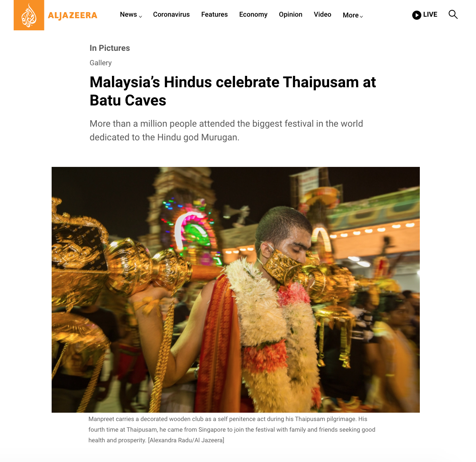This screenshot has height=462, width=476.
Task: Open the In Pictures category link
Action: [x=110, y=48]
